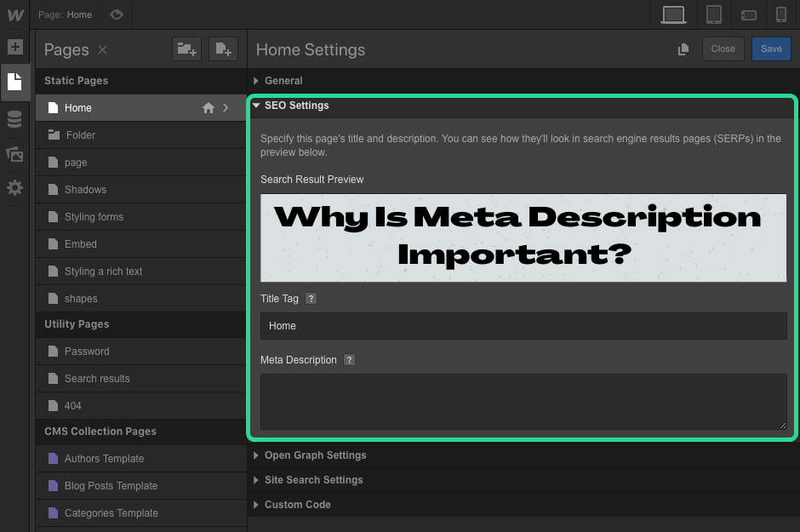The width and height of the screenshot is (800, 532).
Task: Close the Home Settings dialog
Action: click(x=723, y=49)
